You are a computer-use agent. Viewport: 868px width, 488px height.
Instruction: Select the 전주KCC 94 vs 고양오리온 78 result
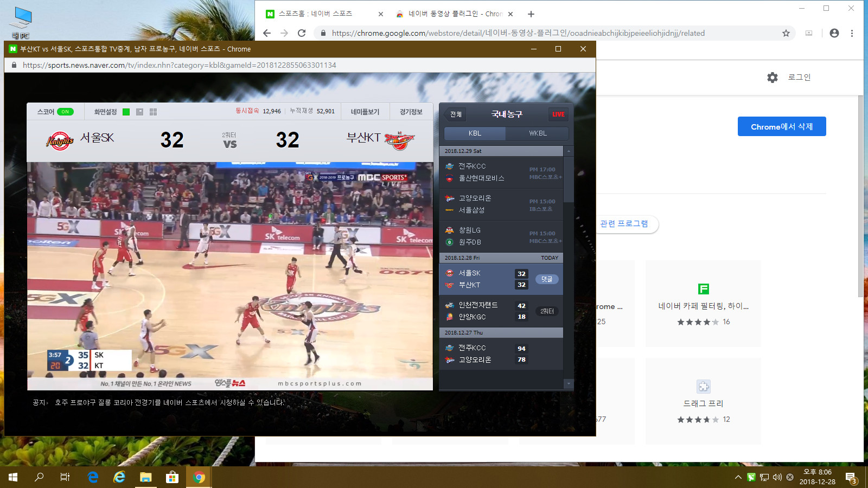pos(501,354)
